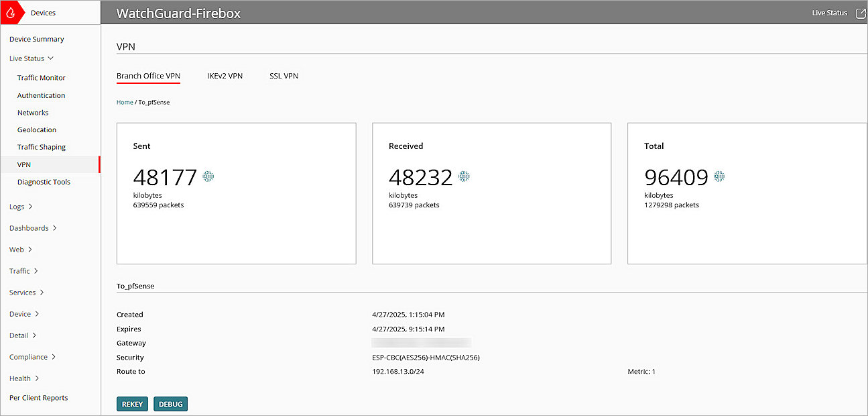
Task: Expand the Dashboards section
Action: point(29,227)
